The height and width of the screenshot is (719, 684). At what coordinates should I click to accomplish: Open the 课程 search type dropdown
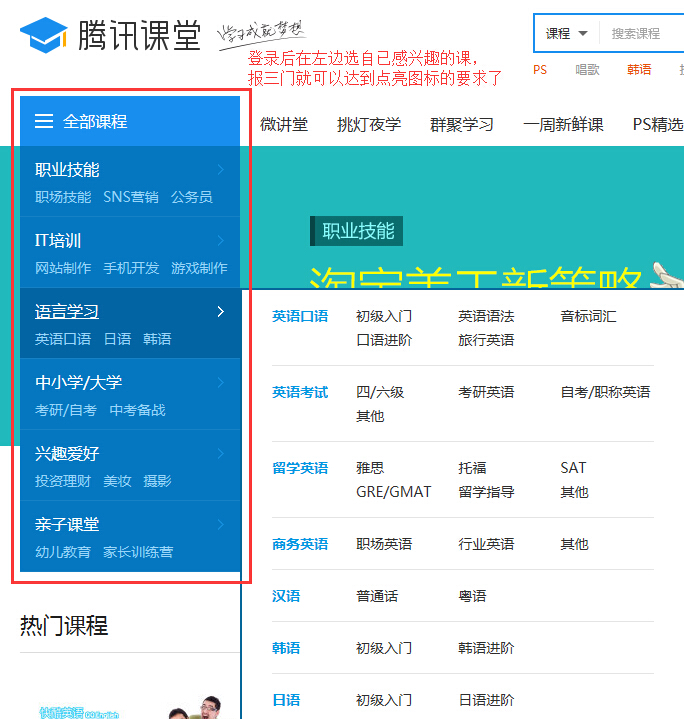(x=567, y=33)
